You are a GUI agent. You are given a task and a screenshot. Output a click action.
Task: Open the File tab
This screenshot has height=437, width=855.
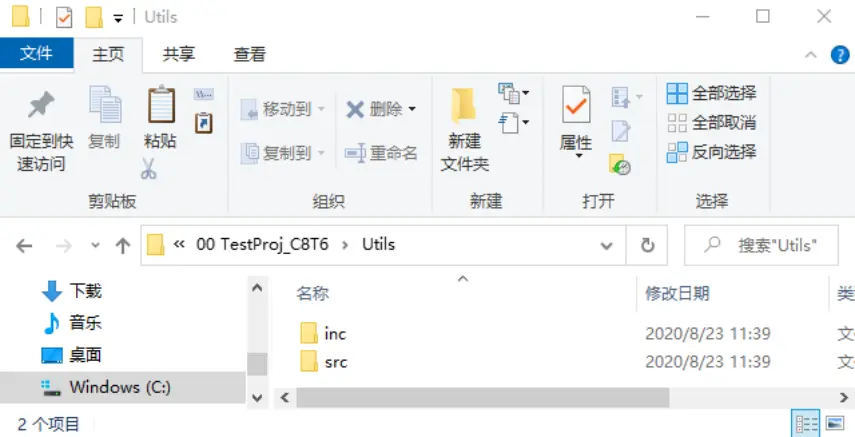tap(37, 54)
